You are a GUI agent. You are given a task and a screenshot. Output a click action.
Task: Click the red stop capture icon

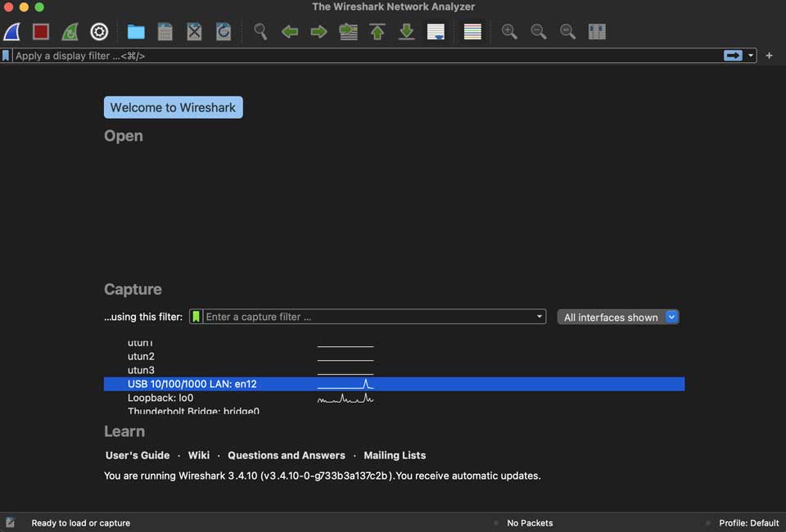click(x=41, y=32)
